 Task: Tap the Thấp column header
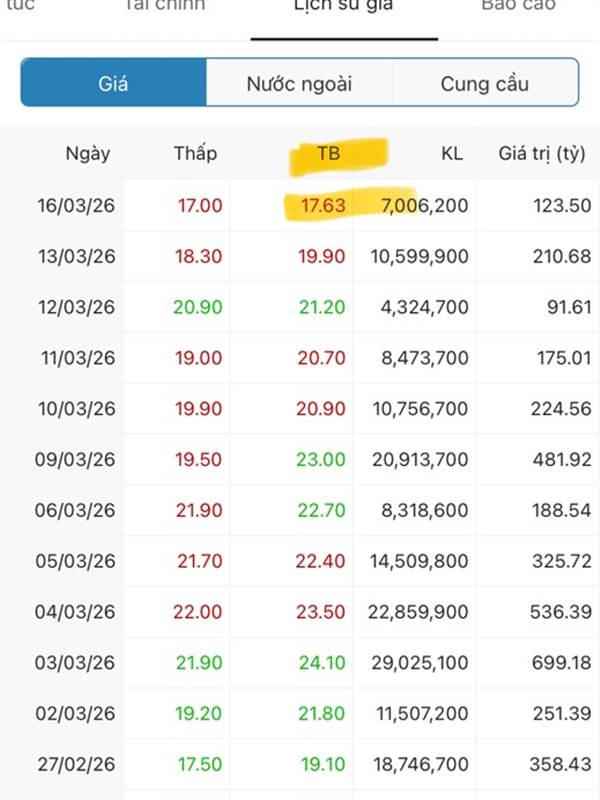click(x=195, y=154)
